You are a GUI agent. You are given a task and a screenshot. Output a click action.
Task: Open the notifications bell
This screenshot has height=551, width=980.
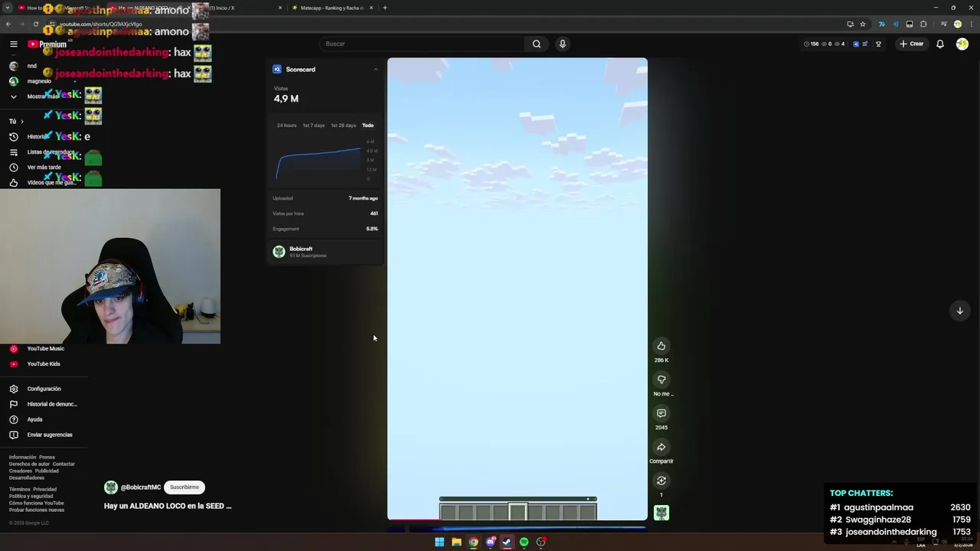pos(940,44)
